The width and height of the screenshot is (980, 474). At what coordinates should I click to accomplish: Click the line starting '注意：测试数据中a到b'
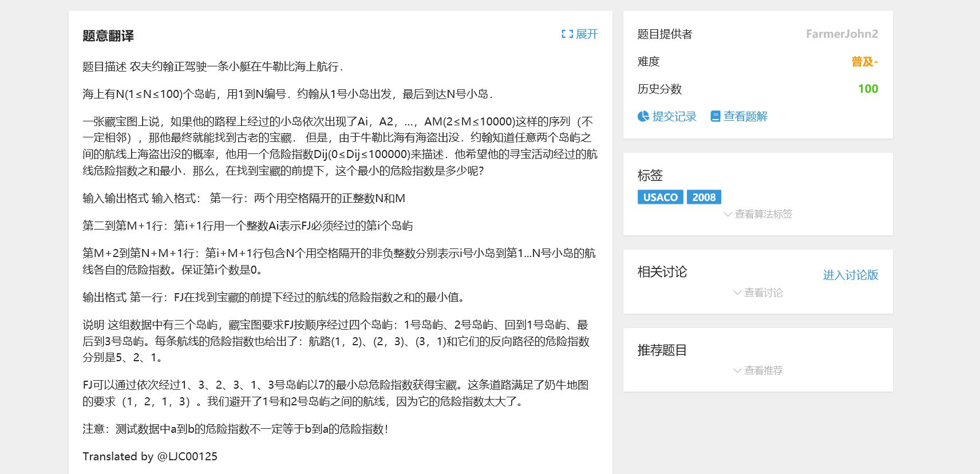point(235,429)
